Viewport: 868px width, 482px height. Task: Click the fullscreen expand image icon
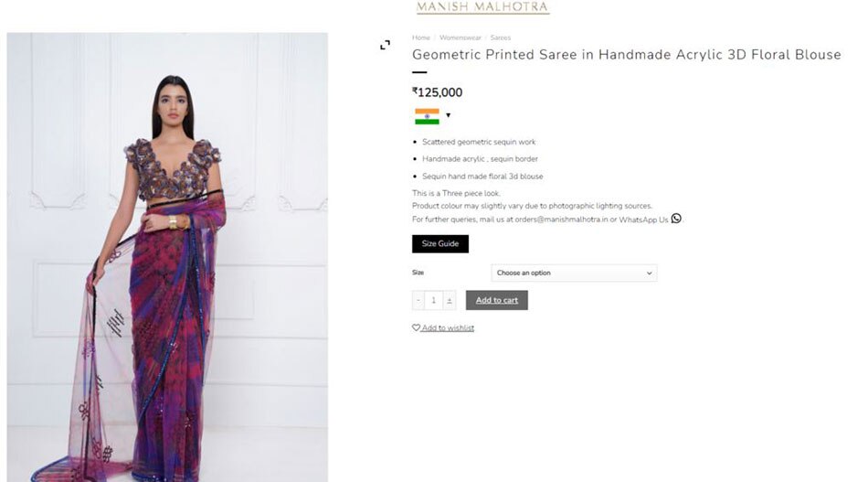[385, 45]
